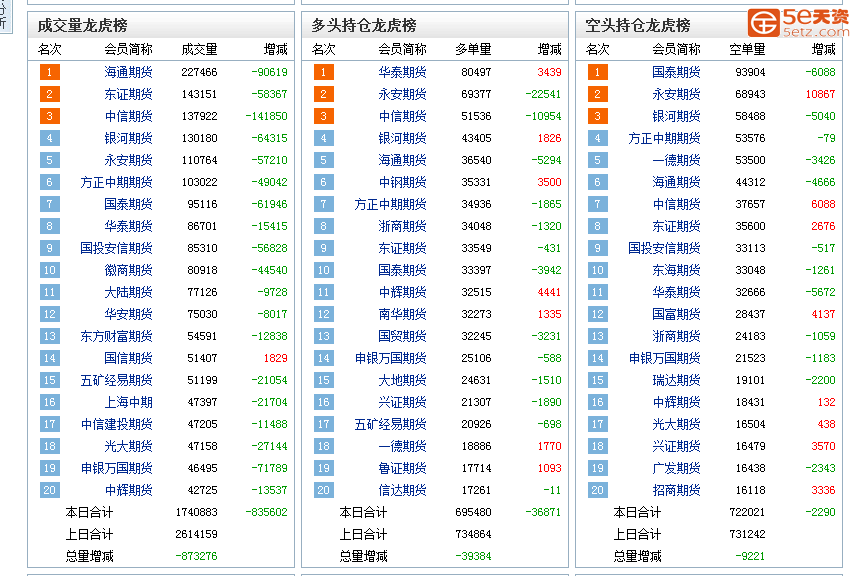Click 一德期货 in the 多头持仓龙虎榜 table
The width and height of the screenshot is (855, 576).
click(402, 446)
